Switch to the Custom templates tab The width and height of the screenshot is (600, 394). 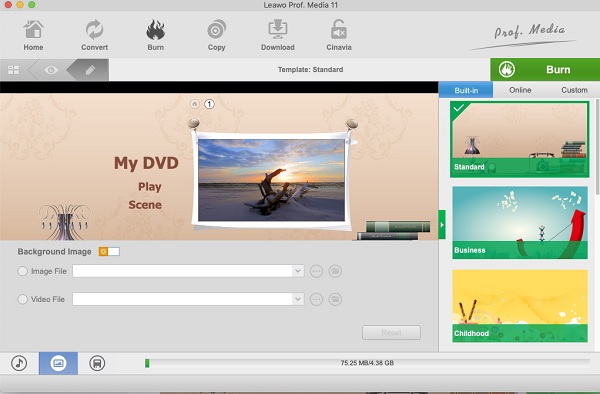(574, 90)
